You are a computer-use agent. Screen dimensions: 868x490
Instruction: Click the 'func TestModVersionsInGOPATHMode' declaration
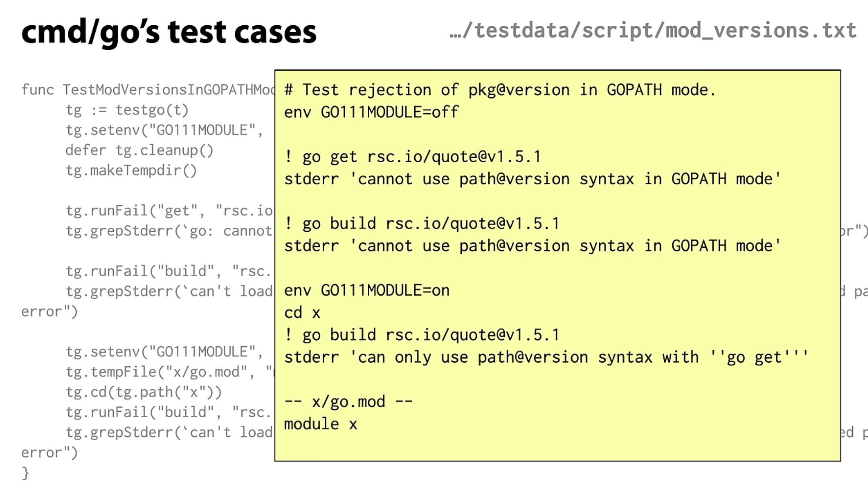(148, 90)
